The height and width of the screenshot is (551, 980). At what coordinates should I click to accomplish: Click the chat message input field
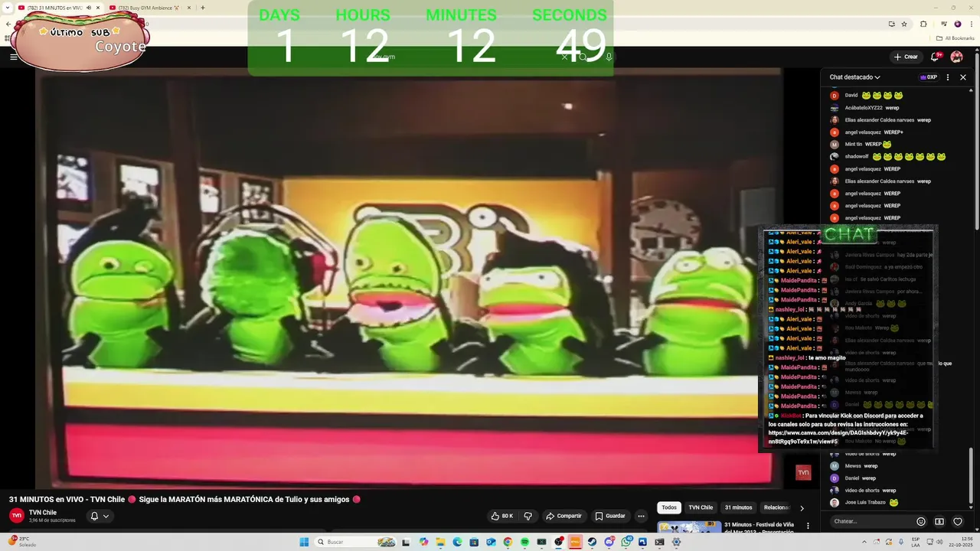coord(871,521)
